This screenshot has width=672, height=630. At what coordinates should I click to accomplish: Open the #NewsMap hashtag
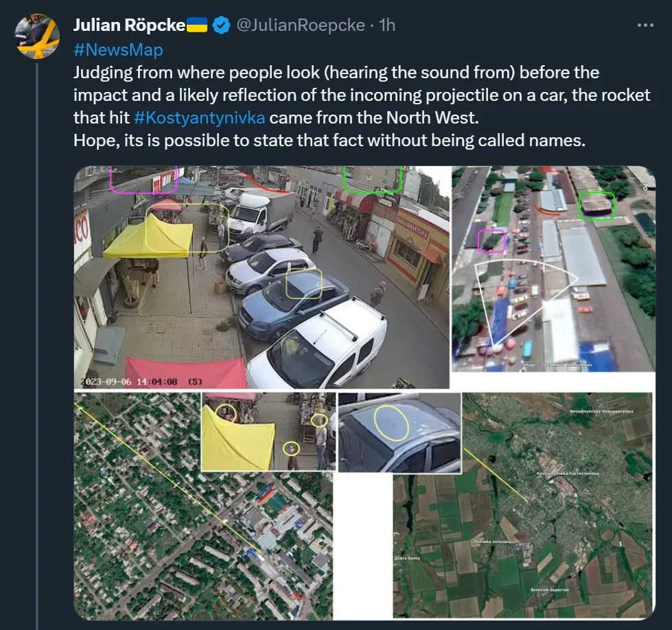click(x=118, y=49)
